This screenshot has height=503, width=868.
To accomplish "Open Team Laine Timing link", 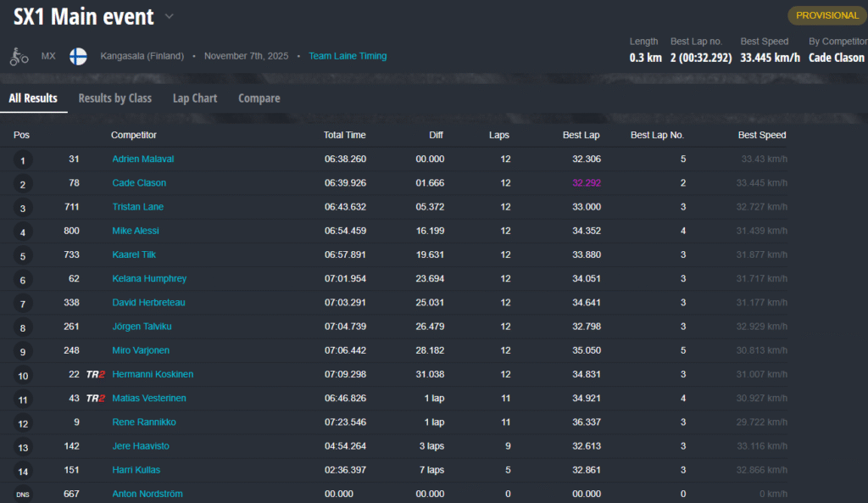I will (x=348, y=56).
